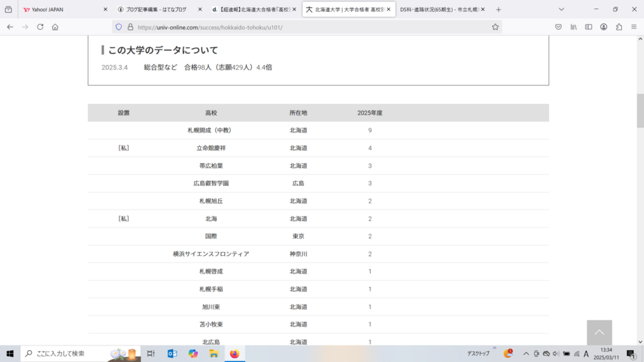The image size is (644, 362).
Task: Click 旭川東 school name
Action: pyautogui.click(x=211, y=307)
